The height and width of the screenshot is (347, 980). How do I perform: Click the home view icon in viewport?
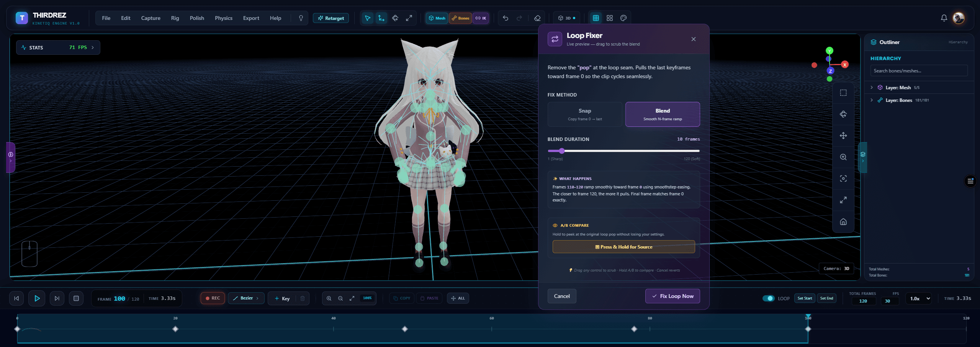(x=843, y=222)
